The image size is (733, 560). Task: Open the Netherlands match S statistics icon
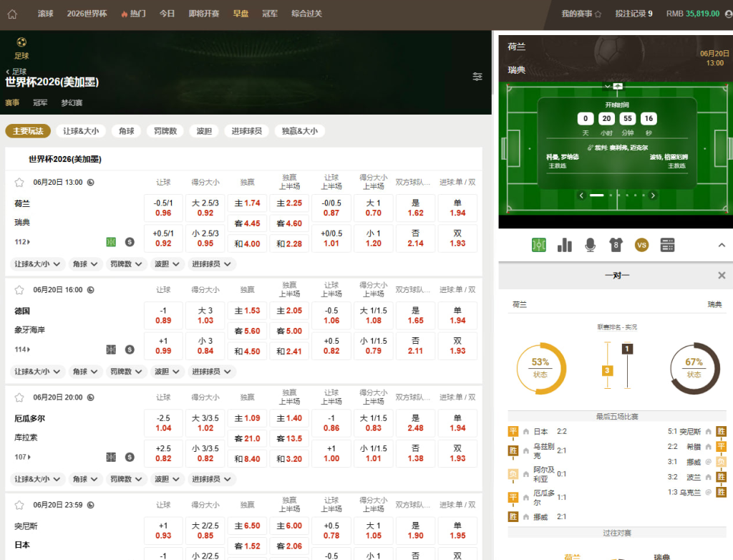coord(130,242)
